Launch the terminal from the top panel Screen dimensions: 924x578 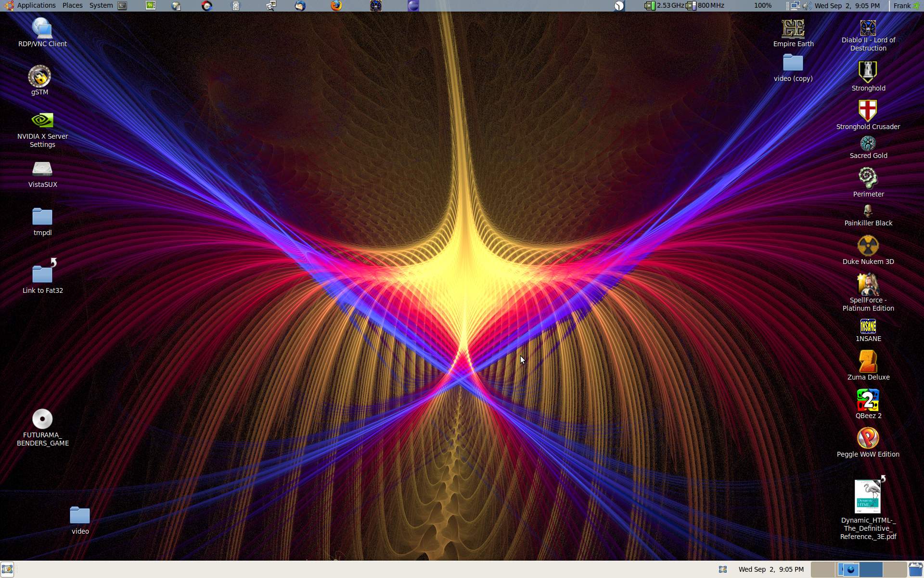tap(123, 6)
